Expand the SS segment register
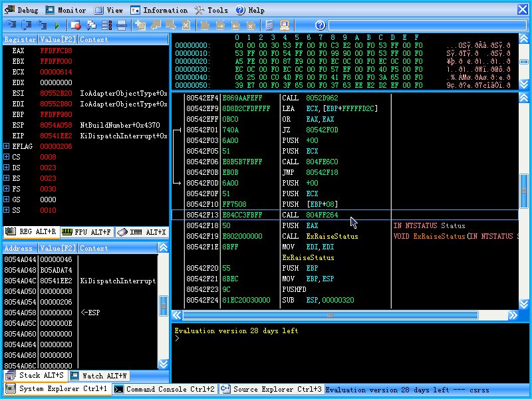 point(6,210)
